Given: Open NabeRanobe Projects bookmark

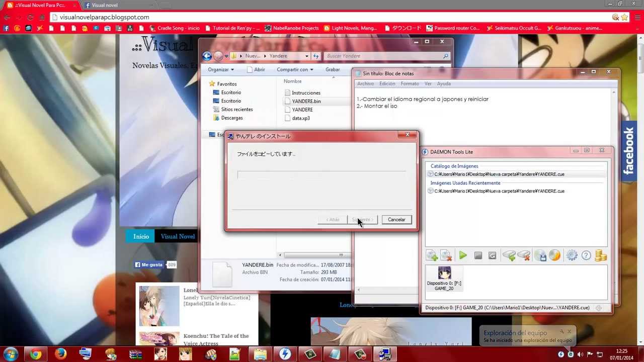Looking at the screenshot, I should (x=292, y=28).
